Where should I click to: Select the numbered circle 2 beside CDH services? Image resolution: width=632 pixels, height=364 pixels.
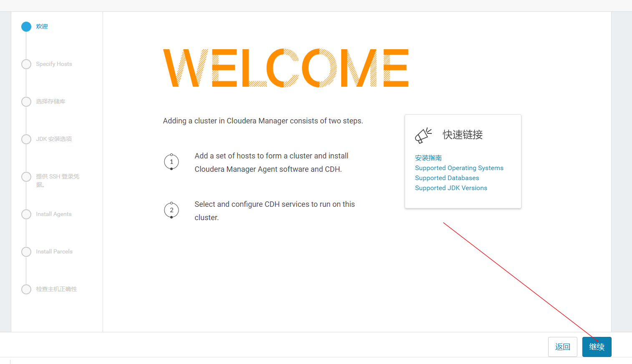(x=171, y=210)
